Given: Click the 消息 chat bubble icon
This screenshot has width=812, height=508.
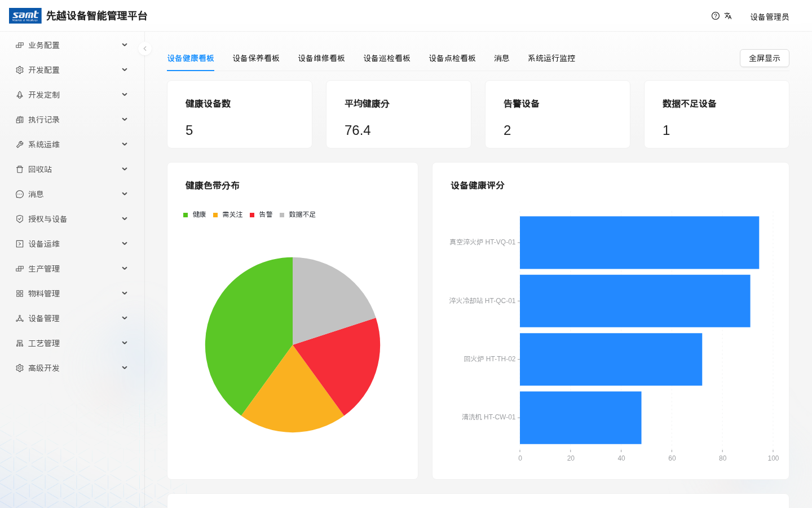Looking at the screenshot, I should click(x=20, y=194).
